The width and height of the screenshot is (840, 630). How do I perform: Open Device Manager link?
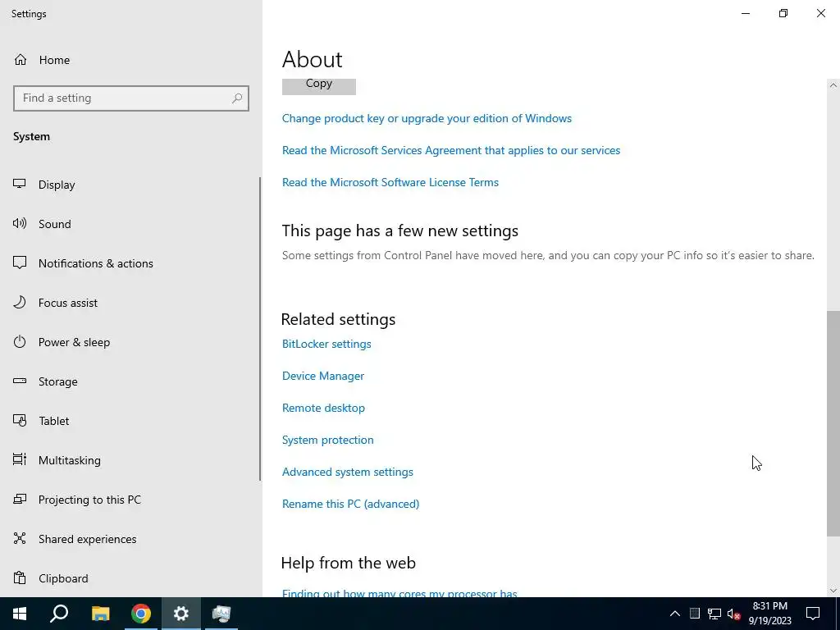[323, 376]
